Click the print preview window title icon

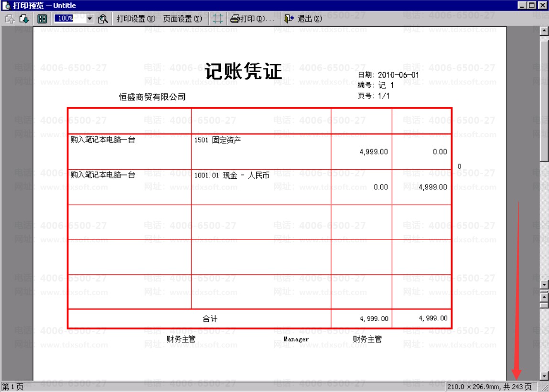[x=5, y=5]
